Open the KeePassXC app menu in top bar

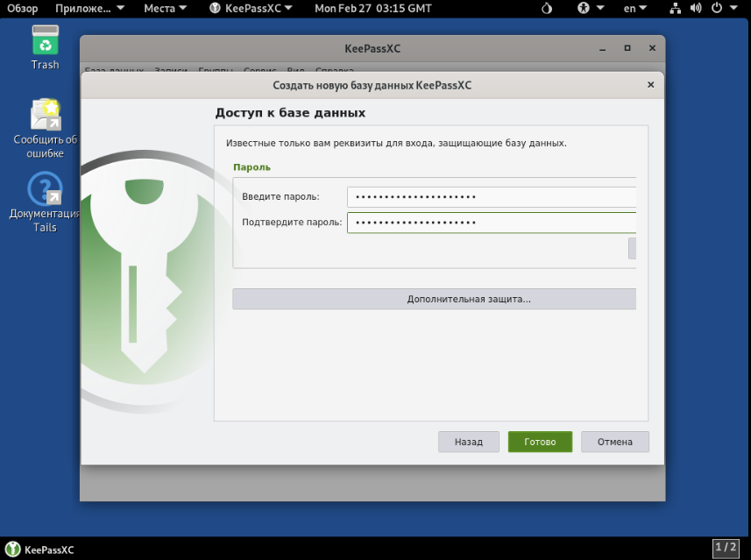pyautogui.click(x=252, y=9)
